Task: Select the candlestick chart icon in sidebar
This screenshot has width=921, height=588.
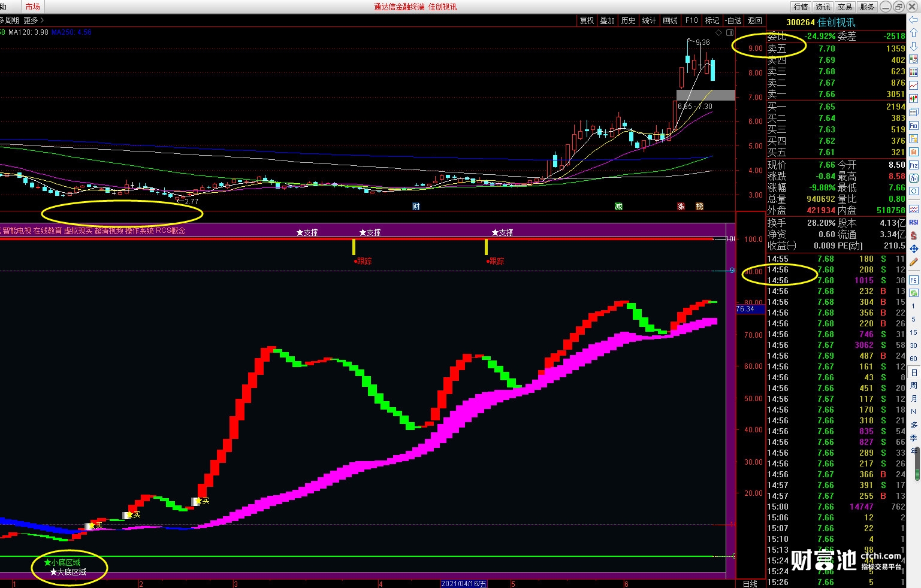Action: (914, 99)
